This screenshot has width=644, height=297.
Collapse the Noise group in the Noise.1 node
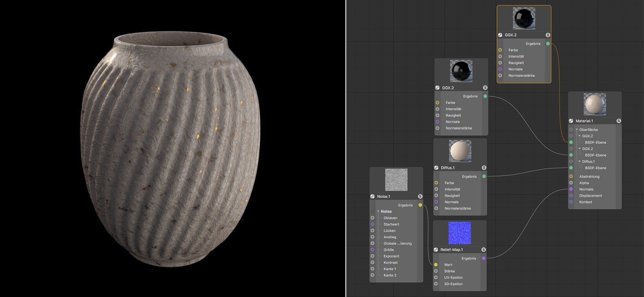[378, 211]
